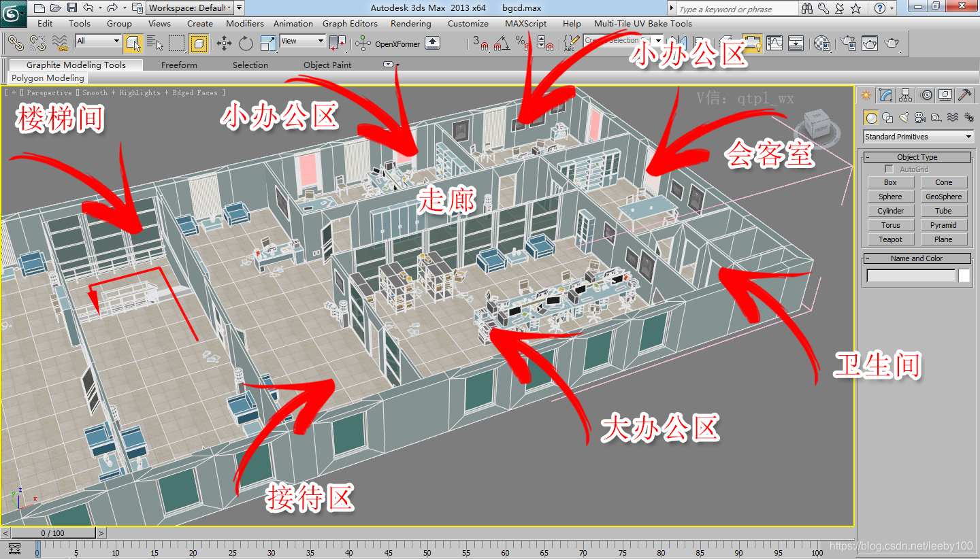Toggle the Percent Snap button
This screenshot has width=980, height=559.
(x=523, y=44)
